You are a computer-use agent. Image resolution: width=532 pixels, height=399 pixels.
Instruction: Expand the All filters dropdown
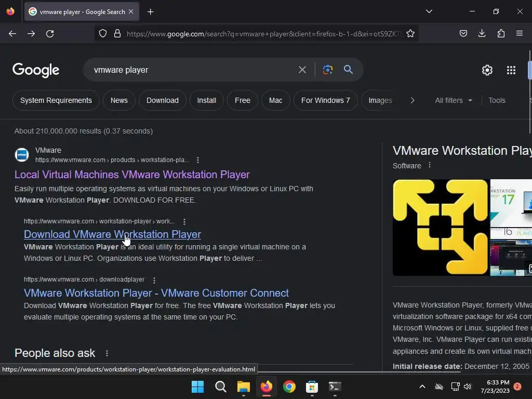(x=454, y=100)
